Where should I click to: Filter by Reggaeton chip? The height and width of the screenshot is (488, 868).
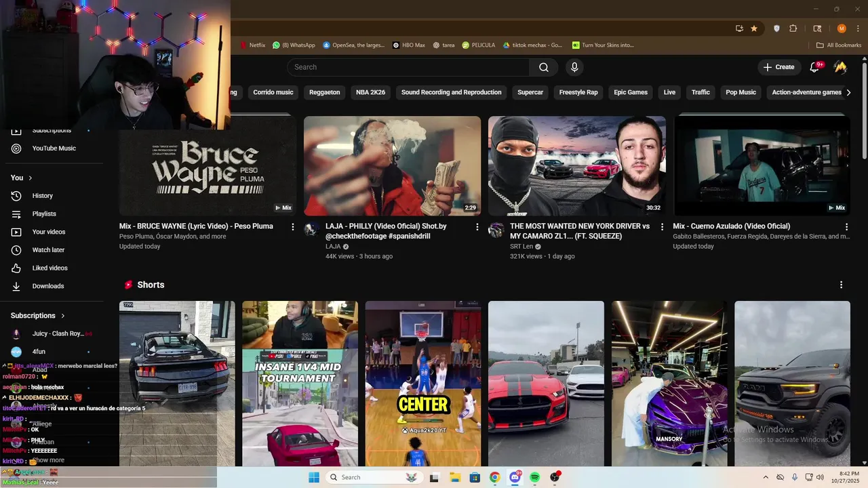325,92
